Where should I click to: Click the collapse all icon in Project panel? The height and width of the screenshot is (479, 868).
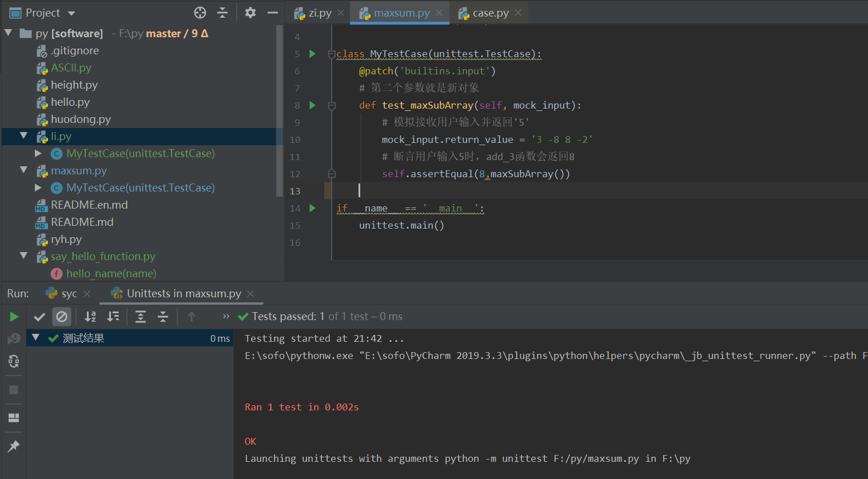[222, 13]
